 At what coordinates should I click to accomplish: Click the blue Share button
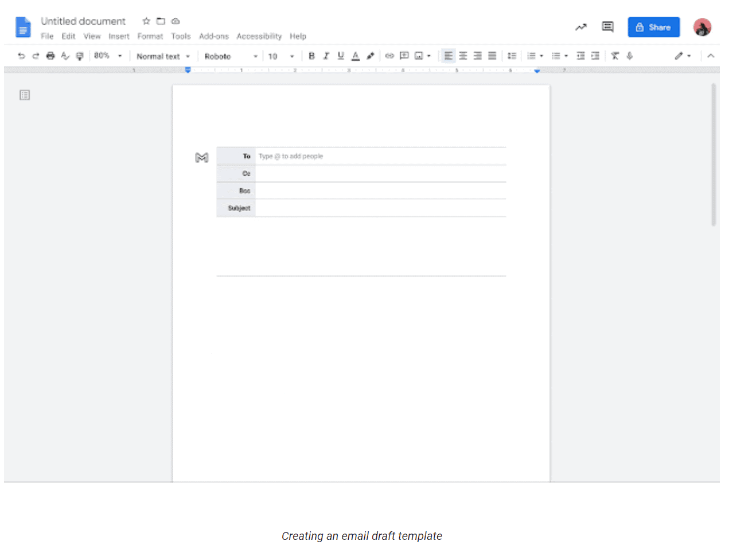click(x=653, y=27)
